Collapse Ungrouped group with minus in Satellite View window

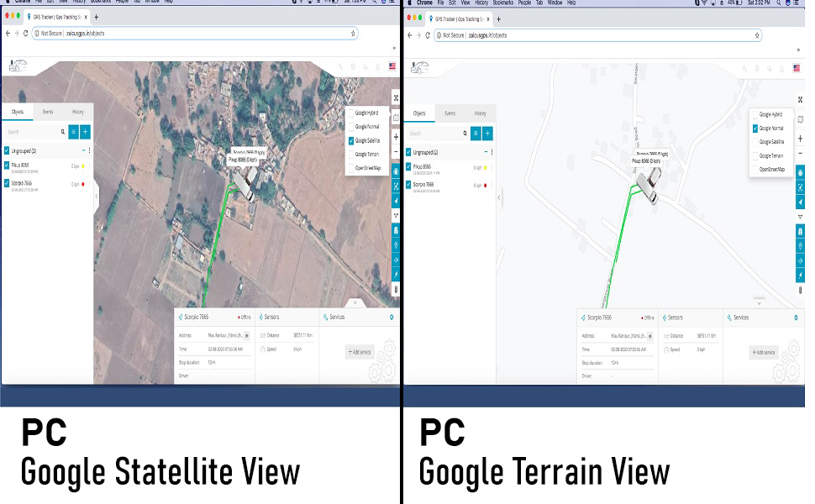pyautogui.click(x=83, y=150)
